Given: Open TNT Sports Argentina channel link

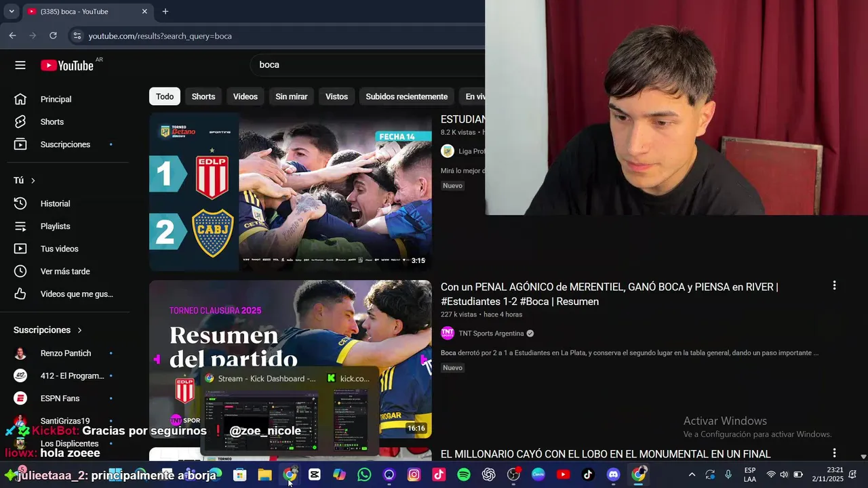Looking at the screenshot, I should coord(491,333).
